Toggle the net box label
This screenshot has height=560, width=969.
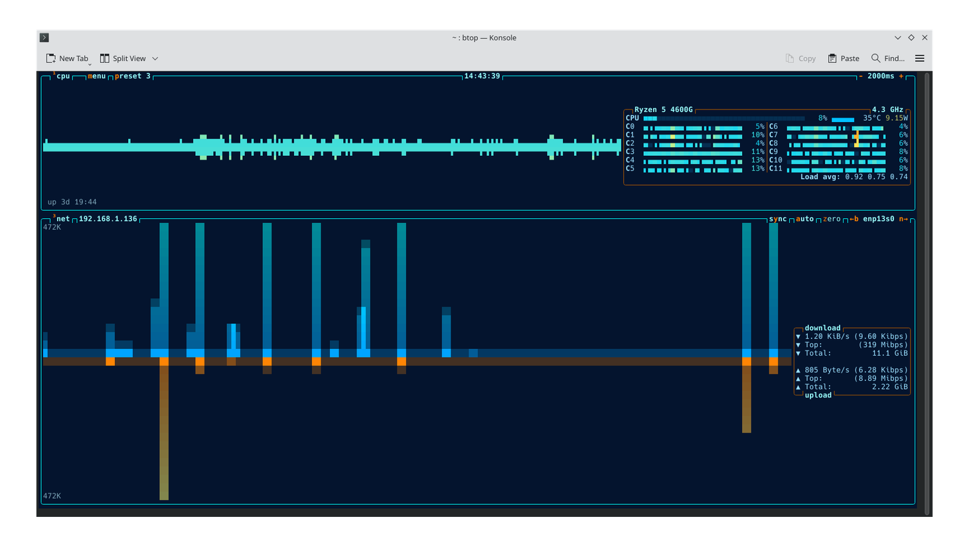62,219
